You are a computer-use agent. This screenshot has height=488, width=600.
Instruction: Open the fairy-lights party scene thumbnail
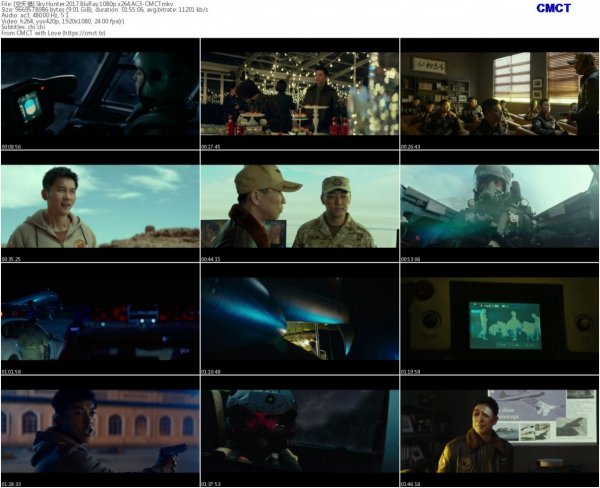click(x=299, y=92)
